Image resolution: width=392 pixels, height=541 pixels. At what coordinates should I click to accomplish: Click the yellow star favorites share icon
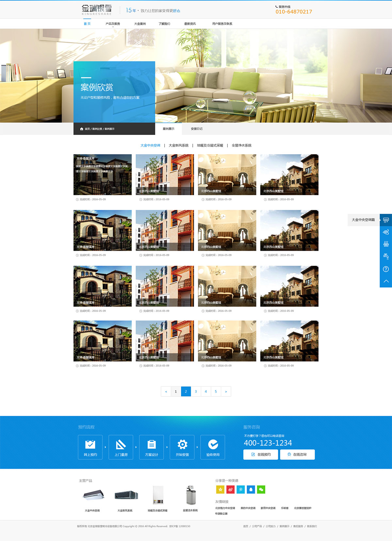[220, 489]
